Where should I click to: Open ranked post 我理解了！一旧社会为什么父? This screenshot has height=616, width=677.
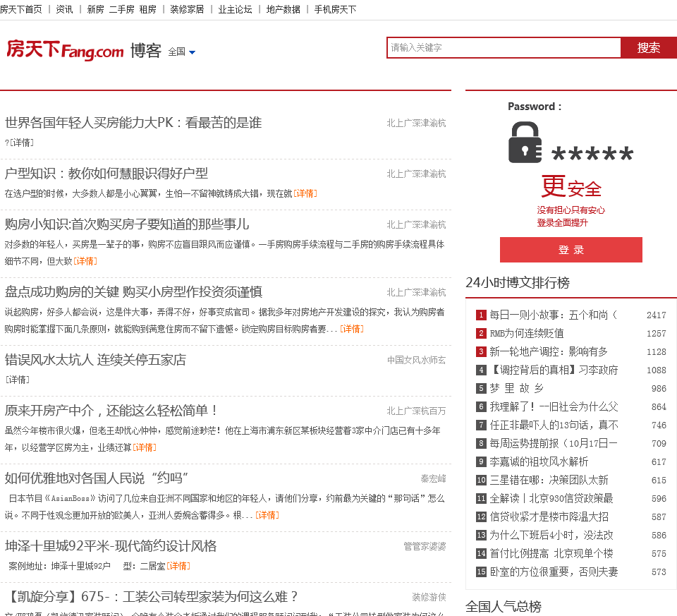coord(554,406)
